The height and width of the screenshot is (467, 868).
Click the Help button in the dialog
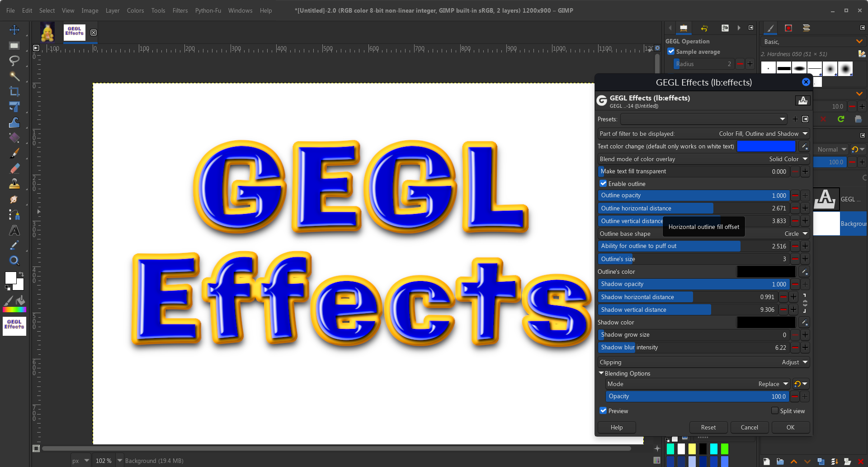pos(617,427)
